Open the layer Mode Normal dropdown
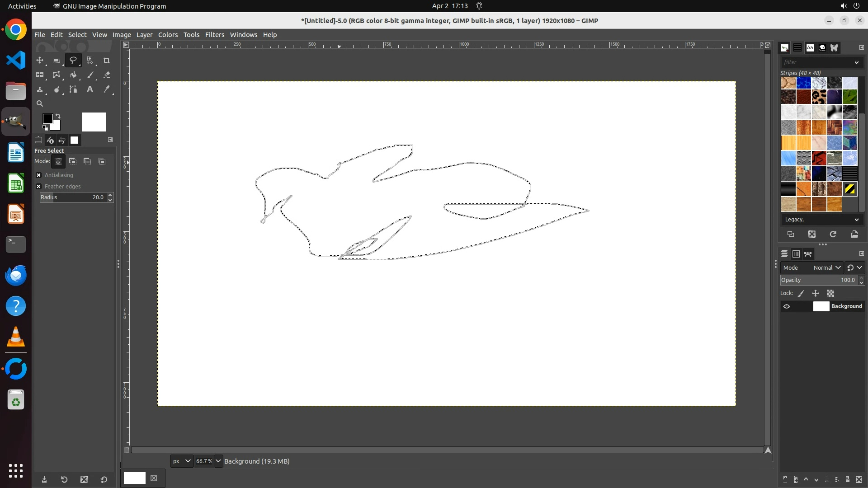The height and width of the screenshot is (488, 868). point(826,268)
